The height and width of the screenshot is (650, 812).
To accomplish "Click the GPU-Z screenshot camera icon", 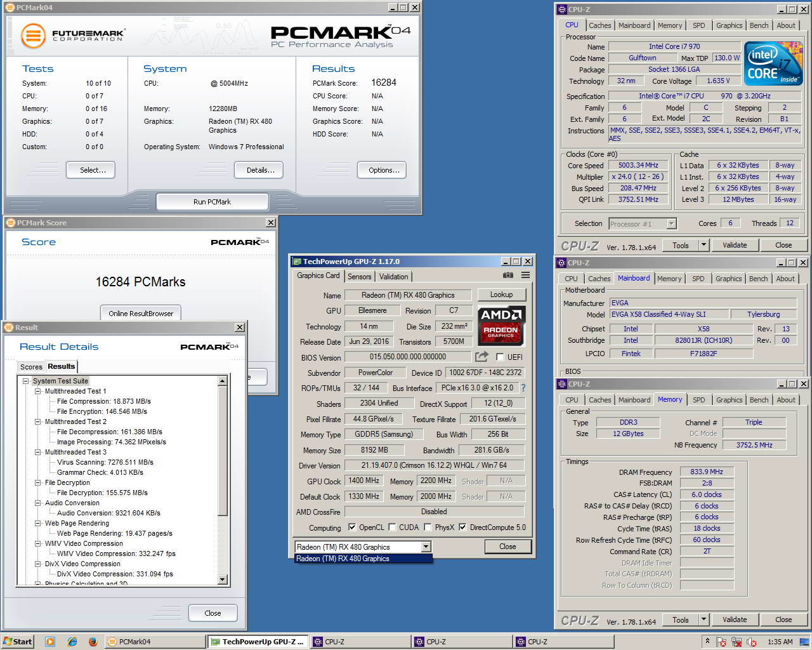I will (x=507, y=275).
